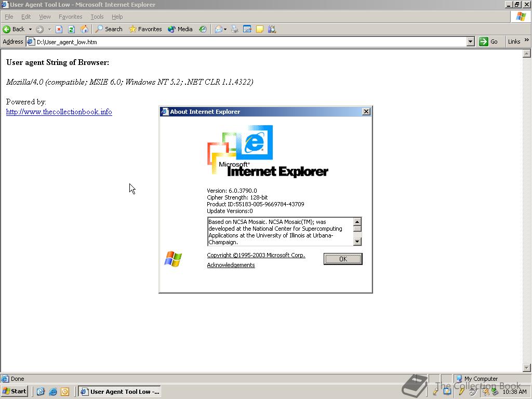
Task: Click the Version: 6.0.3790.0 text
Action: click(232, 191)
